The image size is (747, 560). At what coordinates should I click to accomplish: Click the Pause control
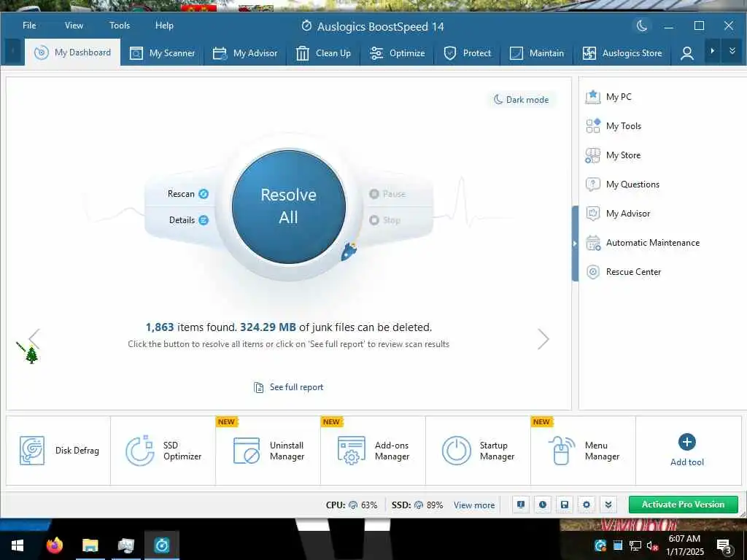coord(388,194)
